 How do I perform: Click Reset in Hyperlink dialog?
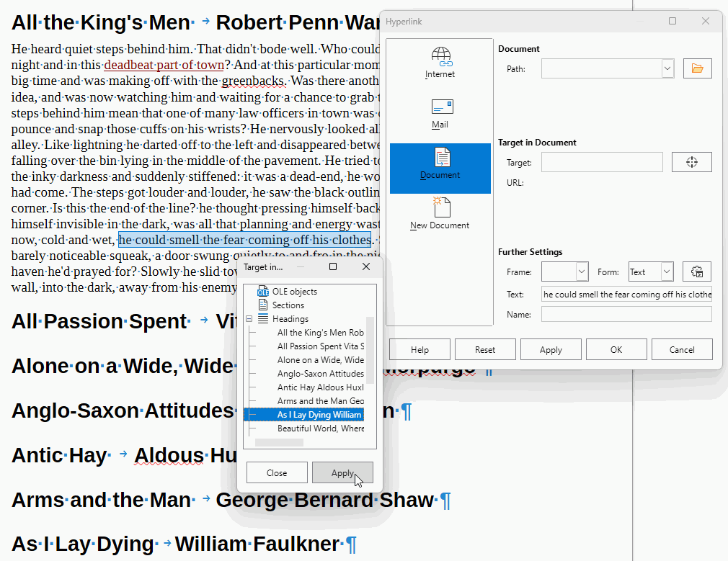click(485, 349)
